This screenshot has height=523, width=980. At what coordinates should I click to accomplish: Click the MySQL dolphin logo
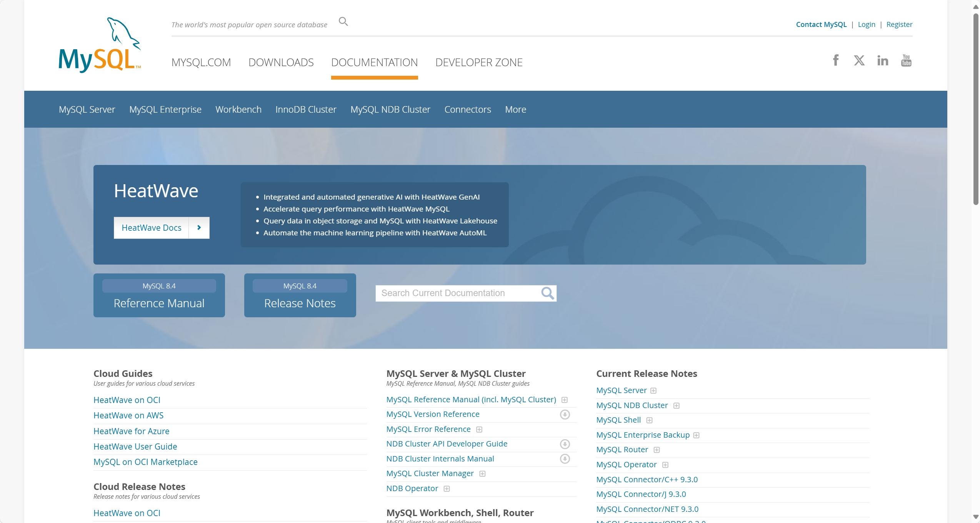[100, 45]
